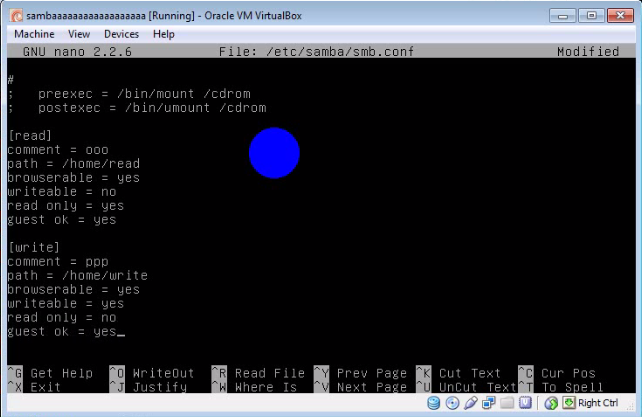Toggle the mouse integration status icon

point(551,403)
